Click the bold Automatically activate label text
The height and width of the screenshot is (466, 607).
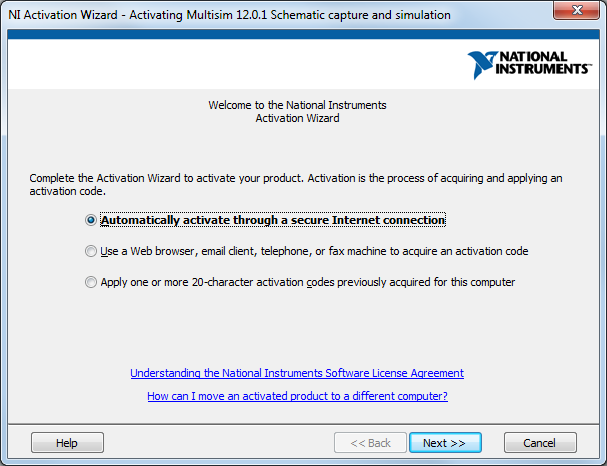[x=273, y=220]
